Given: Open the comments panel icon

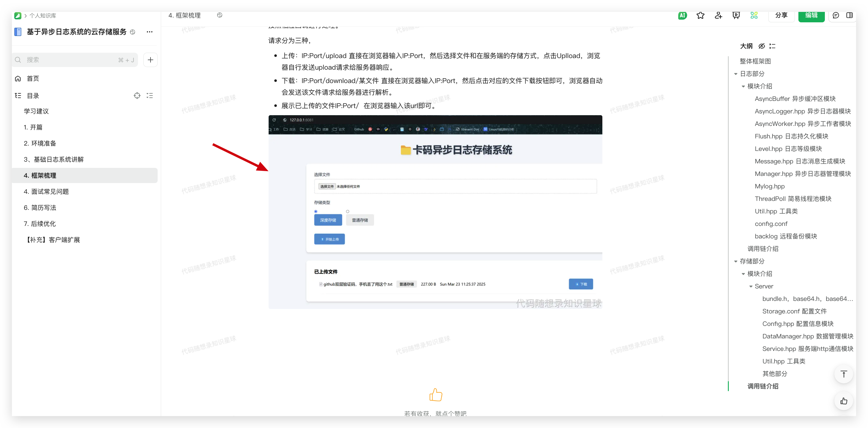Looking at the screenshot, I should [x=835, y=15].
